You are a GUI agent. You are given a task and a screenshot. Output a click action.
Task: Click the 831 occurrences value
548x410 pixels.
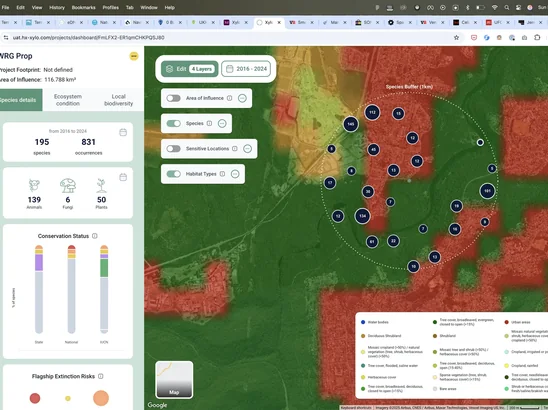click(88, 142)
